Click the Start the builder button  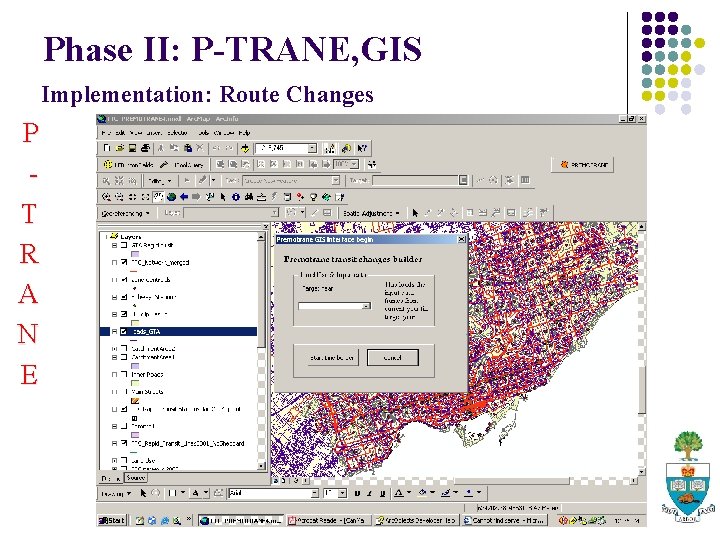point(332,357)
